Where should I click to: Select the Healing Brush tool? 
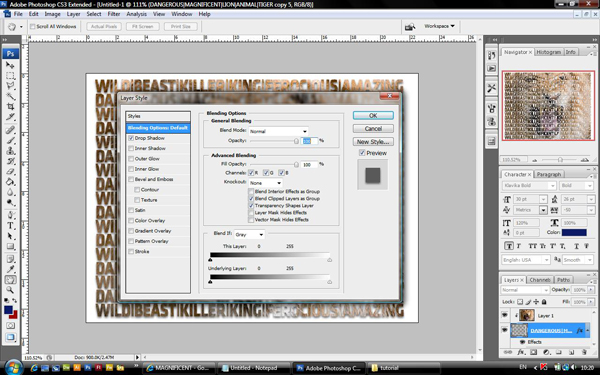[x=10, y=130]
